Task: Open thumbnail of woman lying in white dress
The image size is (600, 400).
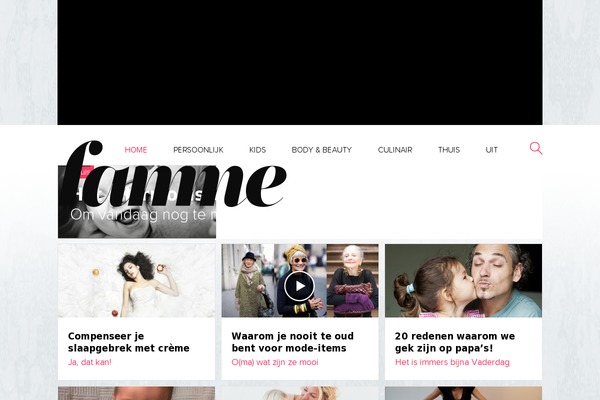Action: [137, 281]
